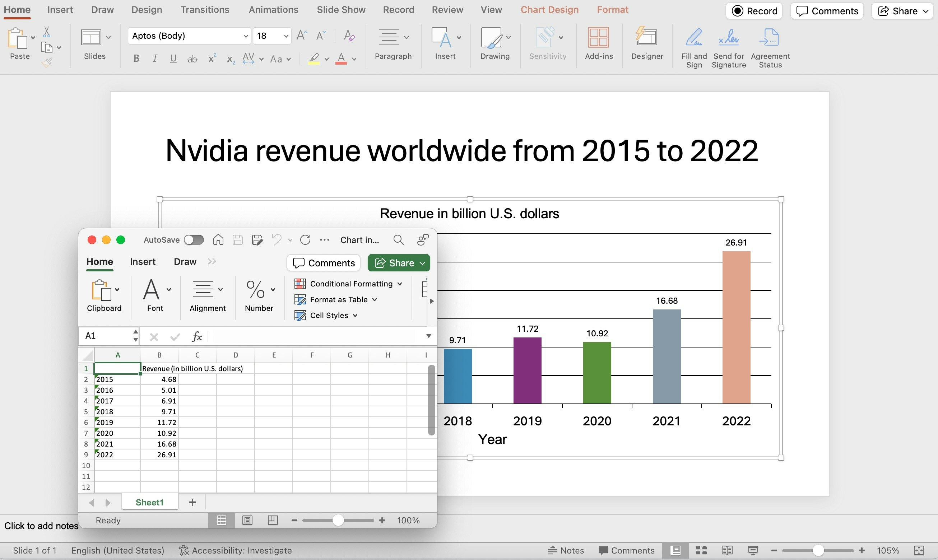Open the font size dropdown

(x=286, y=36)
